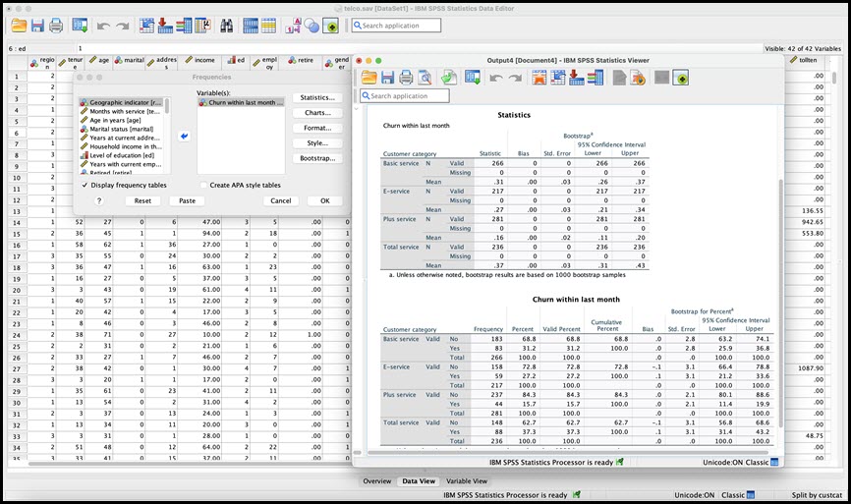This screenshot has width=851, height=504.
Task: Go to variable icon in Data Editor
Action: tap(165, 26)
